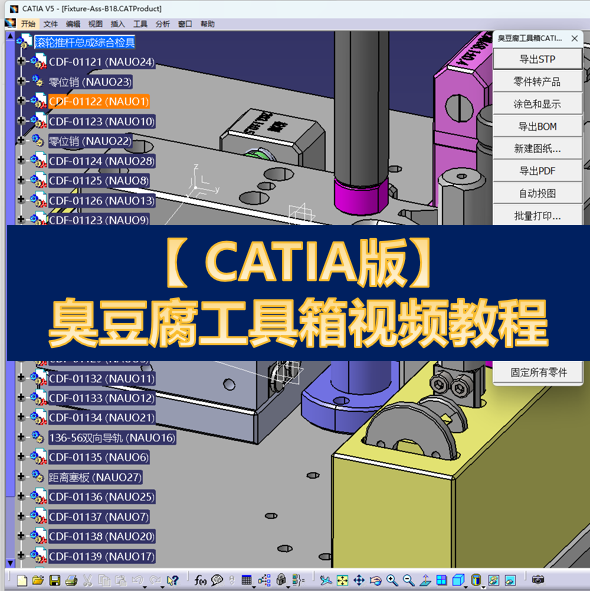Expand the 136-56双向导轨 (NAUO16) node
This screenshot has height=591, width=590.
click(x=21, y=437)
